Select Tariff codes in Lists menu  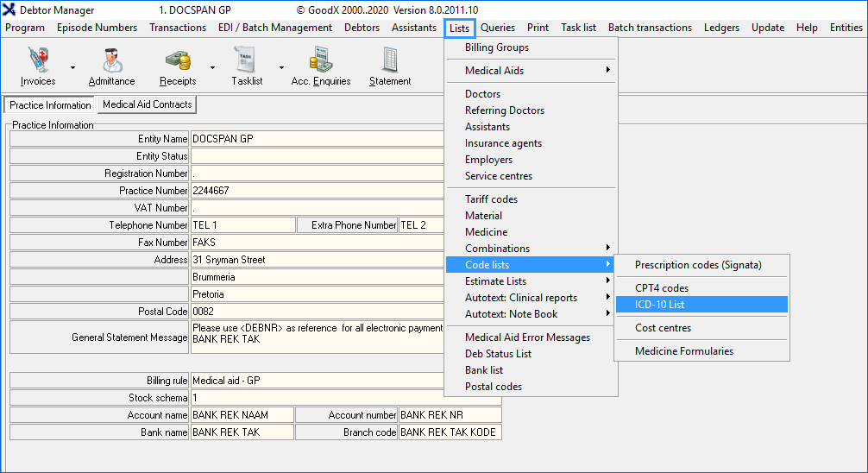pyautogui.click(x=492, y=199)
